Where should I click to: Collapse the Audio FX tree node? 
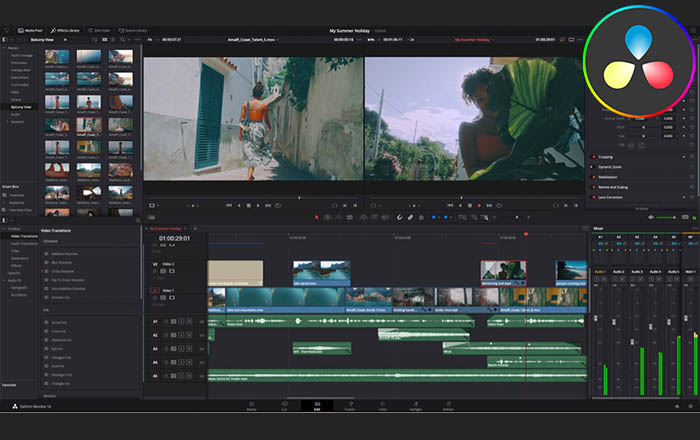coord(4,280)
